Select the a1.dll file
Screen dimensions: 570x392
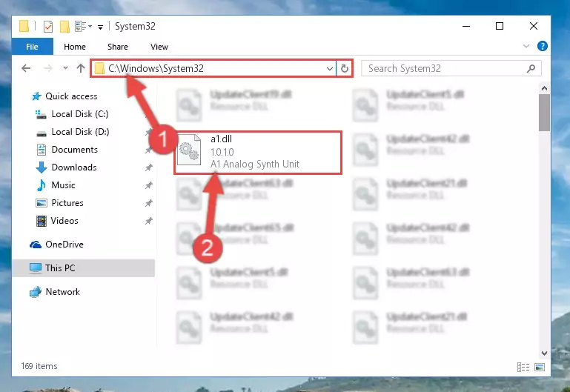click(258, 153)
